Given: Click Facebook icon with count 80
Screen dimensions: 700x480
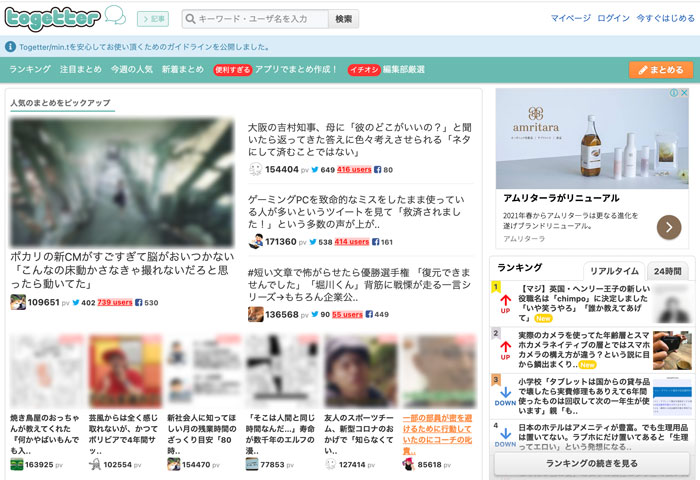Looking at the screenshot, I should [378, 170].
